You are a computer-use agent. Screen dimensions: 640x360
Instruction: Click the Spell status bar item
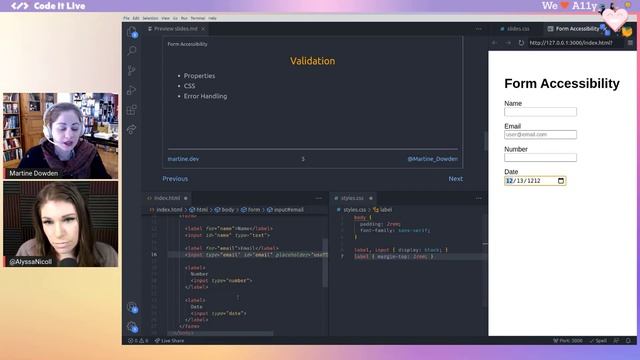point(598,341)
